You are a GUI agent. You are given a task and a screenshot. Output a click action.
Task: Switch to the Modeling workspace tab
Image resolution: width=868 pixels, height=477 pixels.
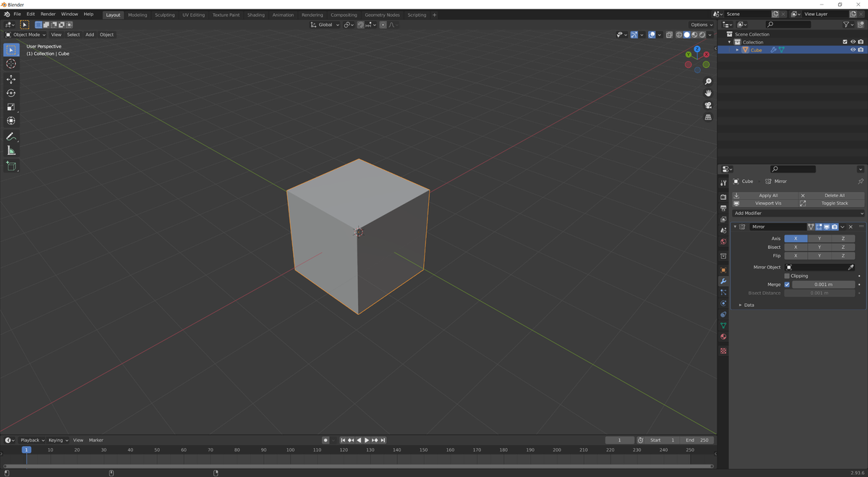pyautogui.click(x=137, y=14)
